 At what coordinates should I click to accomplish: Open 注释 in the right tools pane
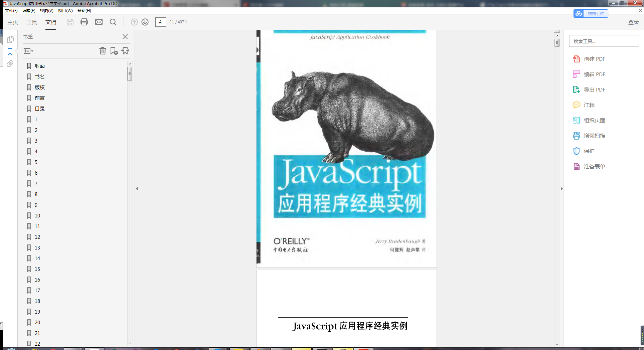(589, 105)
